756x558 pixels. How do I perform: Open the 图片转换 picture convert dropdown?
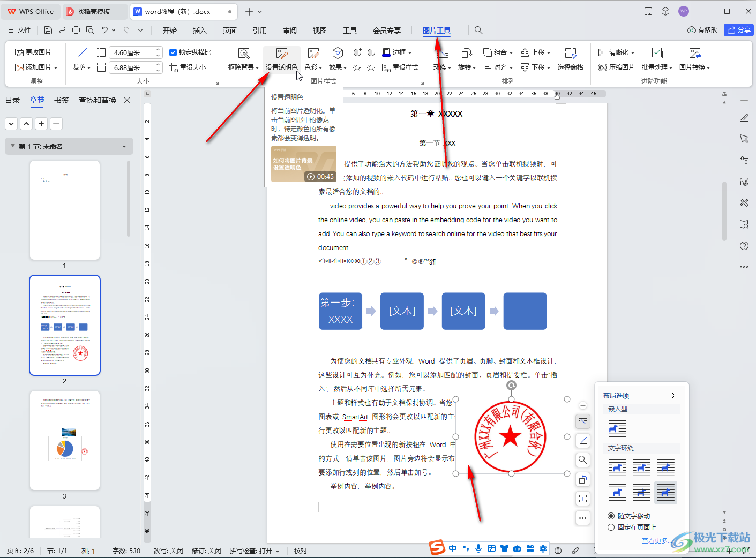695,67
